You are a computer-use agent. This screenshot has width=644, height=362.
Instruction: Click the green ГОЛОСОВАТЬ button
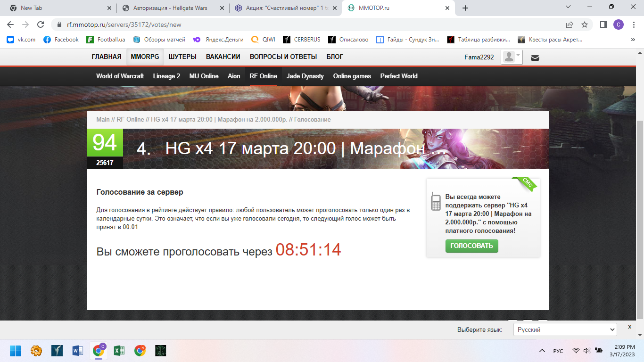coord(471,246)
